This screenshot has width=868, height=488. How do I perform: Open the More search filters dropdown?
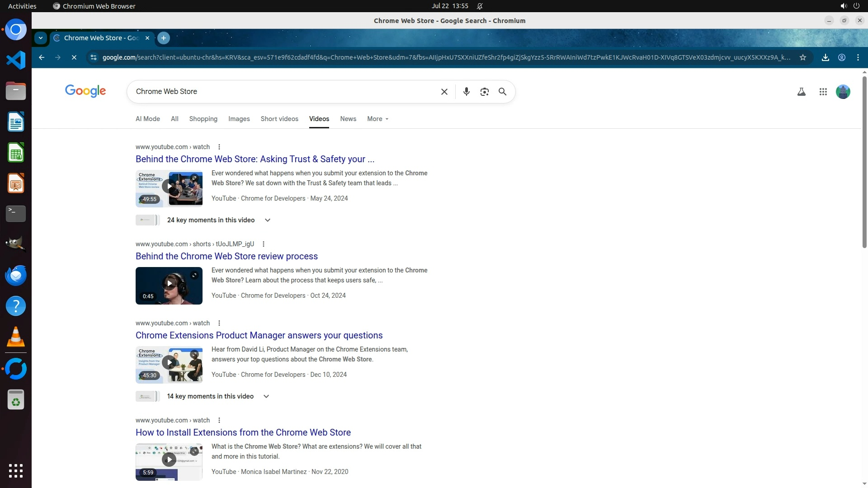(x=377, y=119)
